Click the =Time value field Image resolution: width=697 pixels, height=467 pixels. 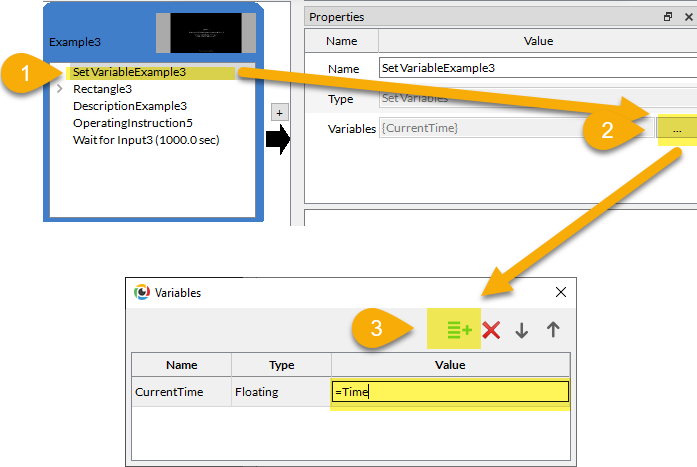point(450,392)
